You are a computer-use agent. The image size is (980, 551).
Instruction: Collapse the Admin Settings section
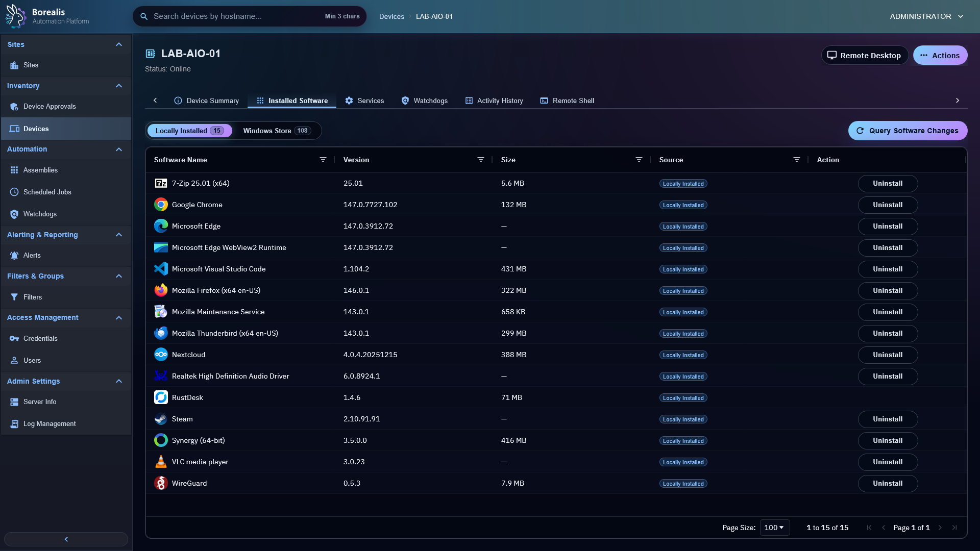pos(119,381)
